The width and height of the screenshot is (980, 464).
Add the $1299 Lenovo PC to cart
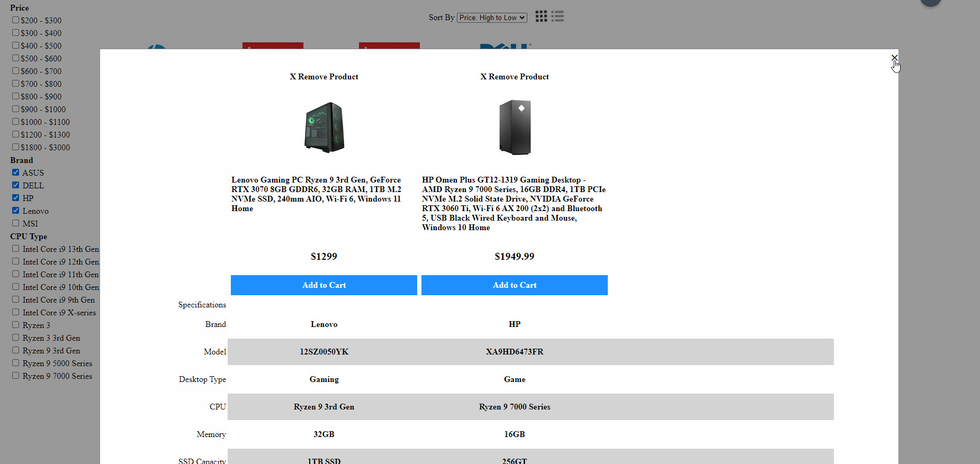point(323,285)
